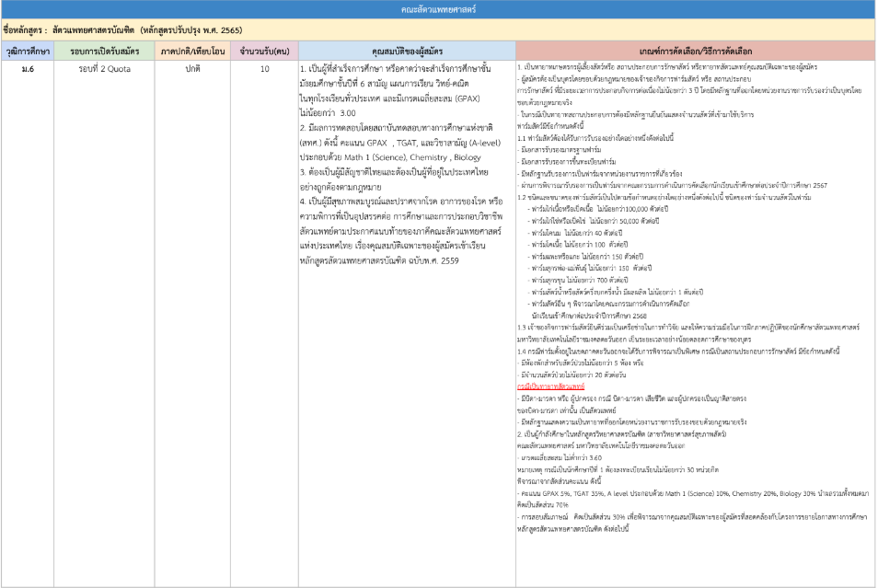Viewport: 878px width, 588px height.
Task: Click the คณะสัตวแพทยศาสตร์ title banner
Action: [438, 9]
